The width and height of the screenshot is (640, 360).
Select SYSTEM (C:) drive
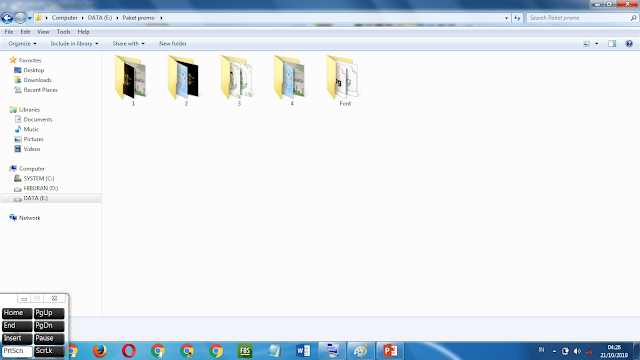(34, 178)
